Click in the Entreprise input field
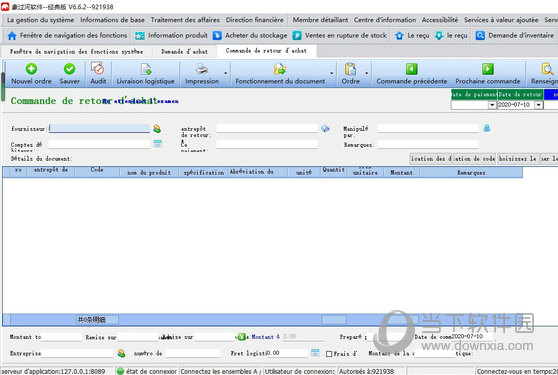The height and width of the screenshot is (375, 558). (77, 353)
